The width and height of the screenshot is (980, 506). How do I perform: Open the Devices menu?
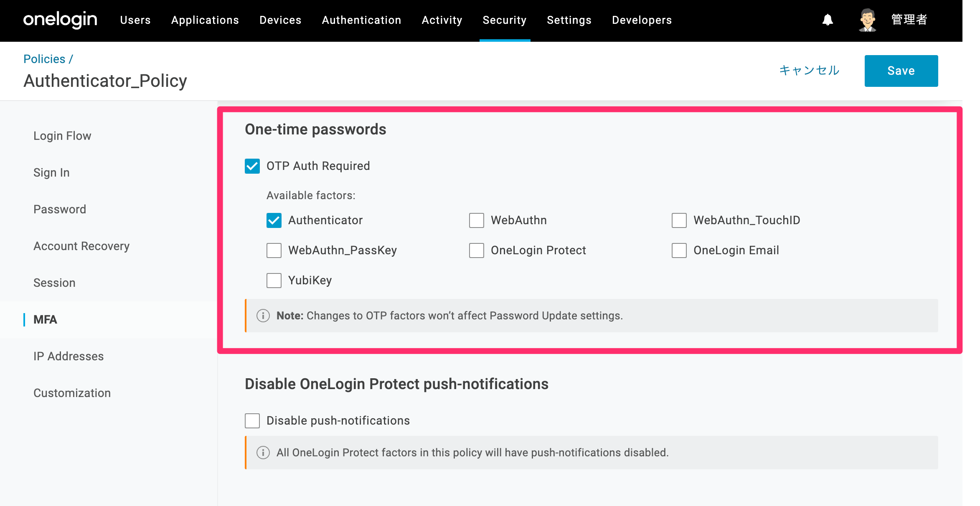pyautogui.click(x=280, y=20)
